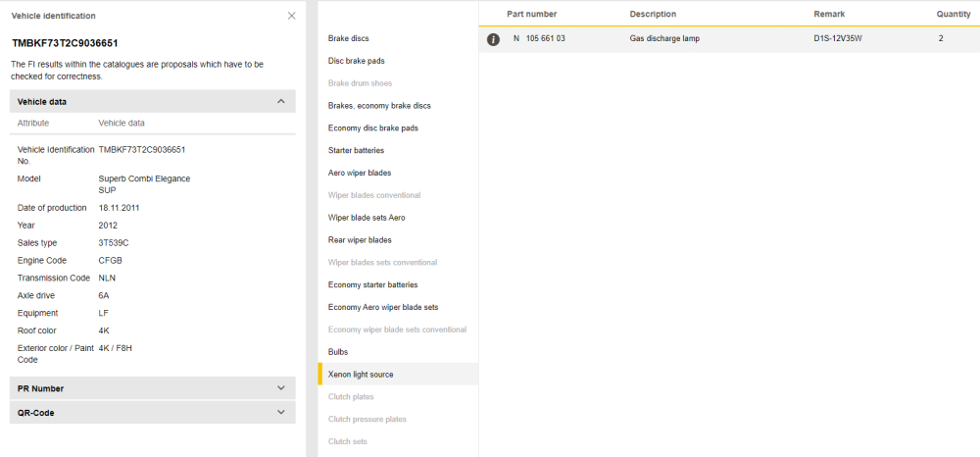Viewport: 980px width, 457px height.
Task: Click sales type 3T539C
Action: [x=114, y=242]
